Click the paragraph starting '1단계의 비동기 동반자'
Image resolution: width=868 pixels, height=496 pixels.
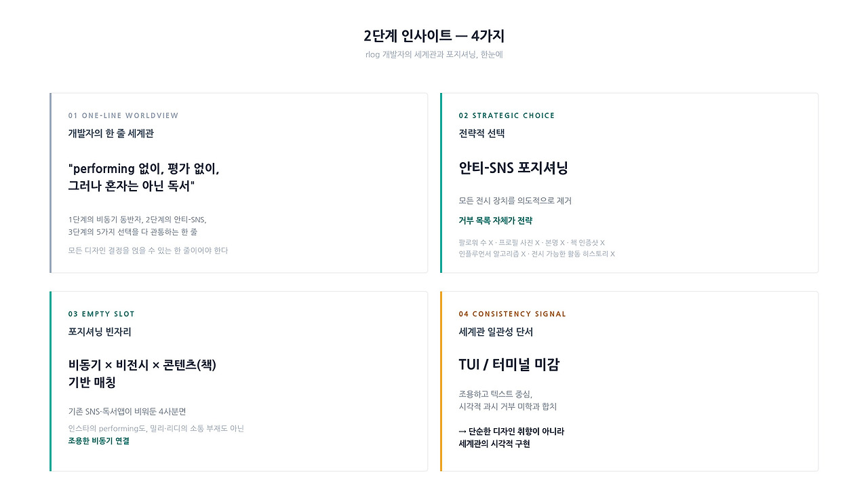[x=138, y=226]
